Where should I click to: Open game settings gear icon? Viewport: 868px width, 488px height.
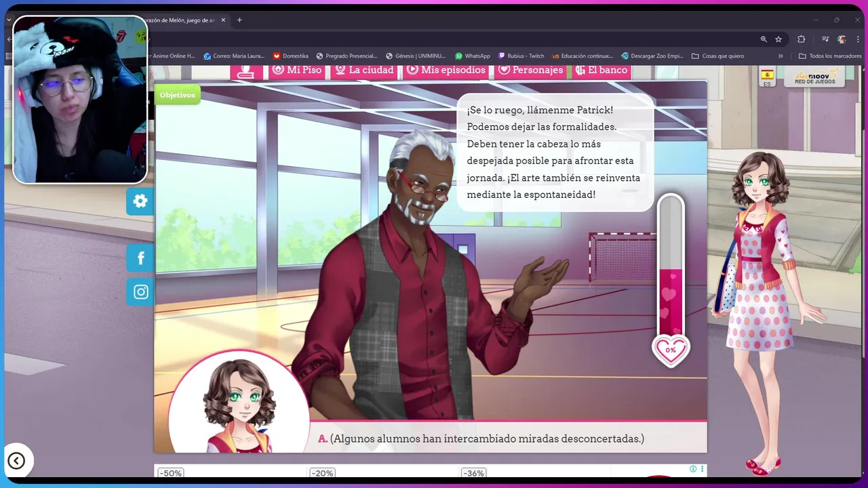pyautogui.click(x=140, y=201)
